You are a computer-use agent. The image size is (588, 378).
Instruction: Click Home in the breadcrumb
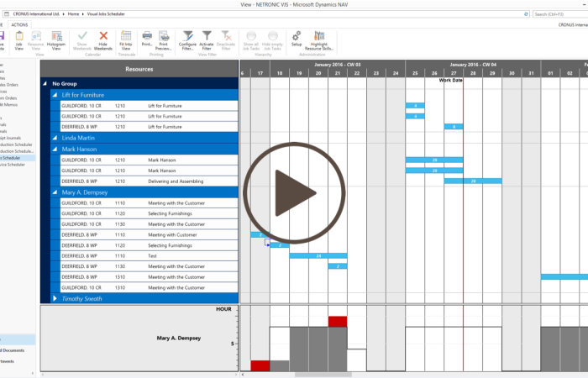point(74,14)
